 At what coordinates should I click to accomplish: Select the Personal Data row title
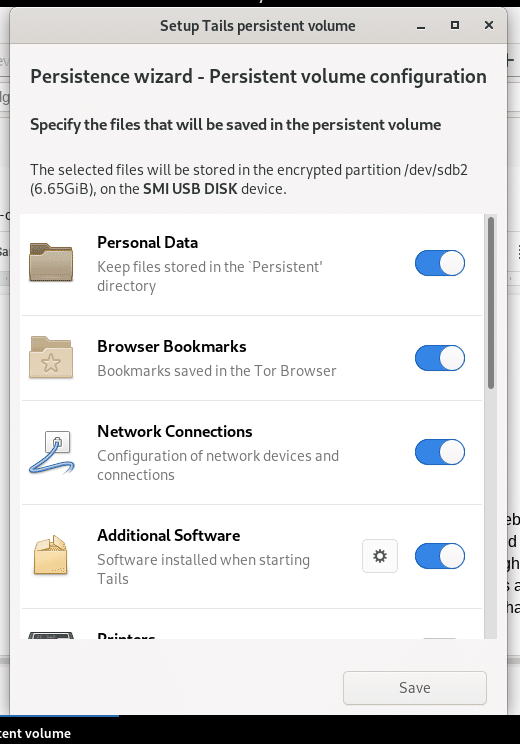coord(148,242)
